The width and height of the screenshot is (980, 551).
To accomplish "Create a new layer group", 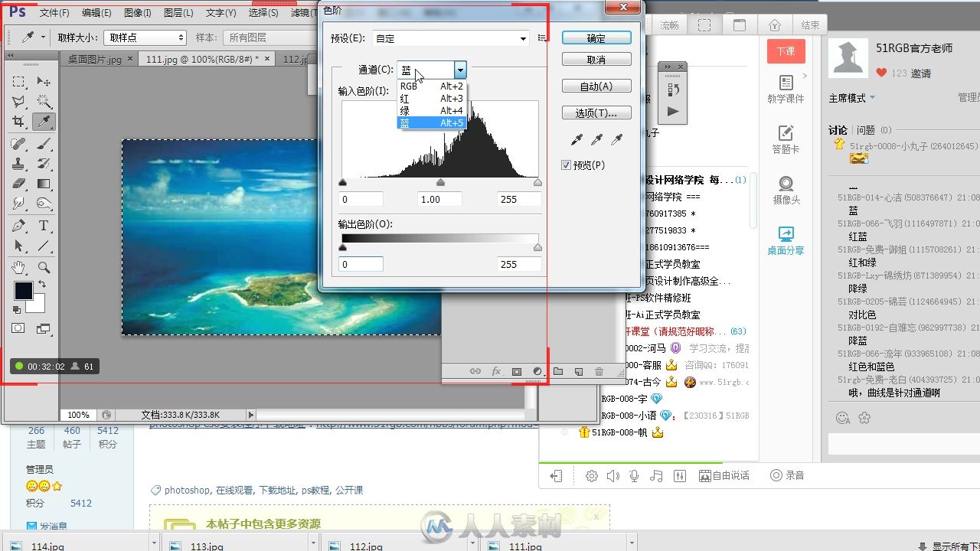I will [558, 371].
